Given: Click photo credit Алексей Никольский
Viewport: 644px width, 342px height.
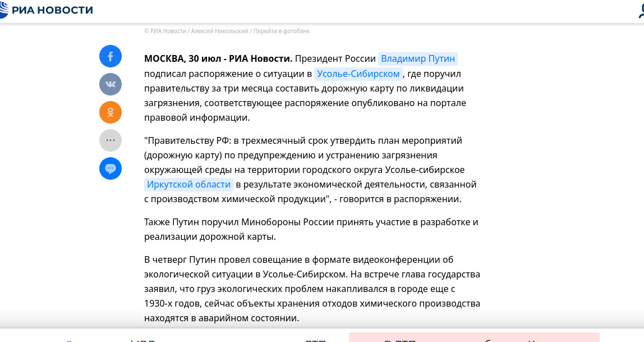Looking at the screenshot, I should (x=220, y=31).
